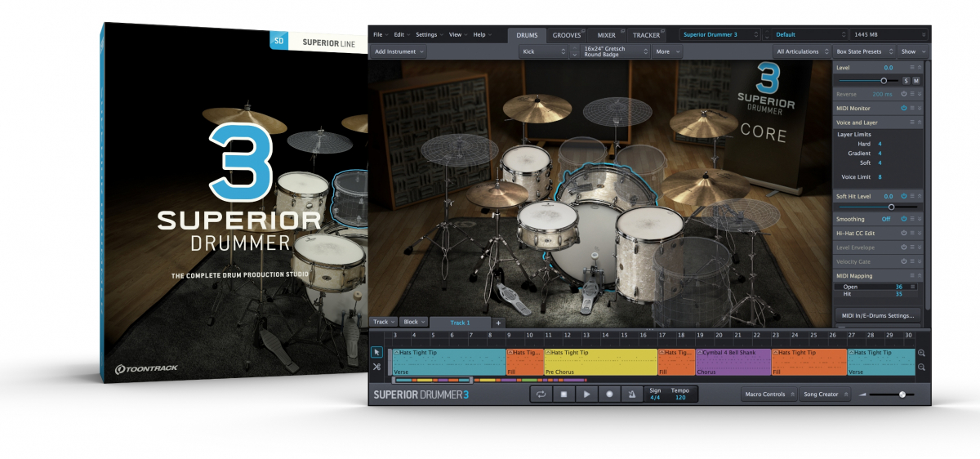This screenshot has width=980, height=459.
Task: Open the Song Creator panel
Action: click(824, 394)
